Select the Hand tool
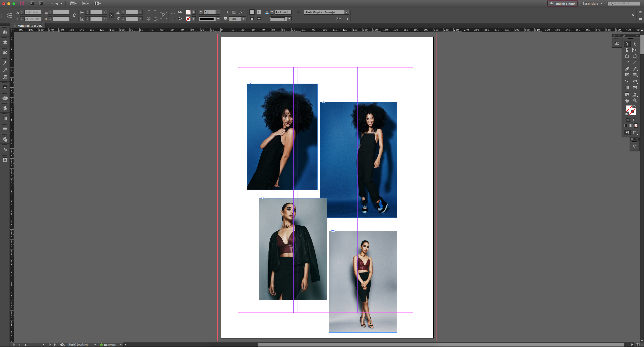This screenshot has height=347, width=644. tap(627, 100)
